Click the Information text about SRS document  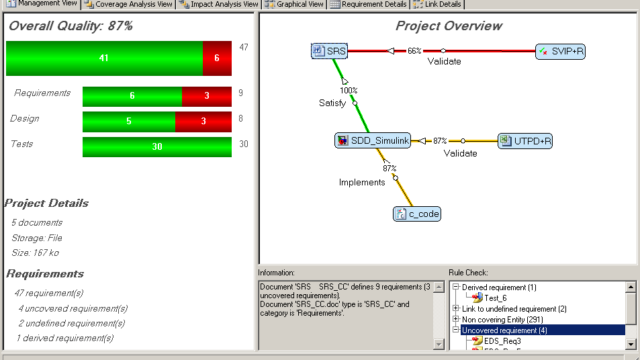[345, 300]
